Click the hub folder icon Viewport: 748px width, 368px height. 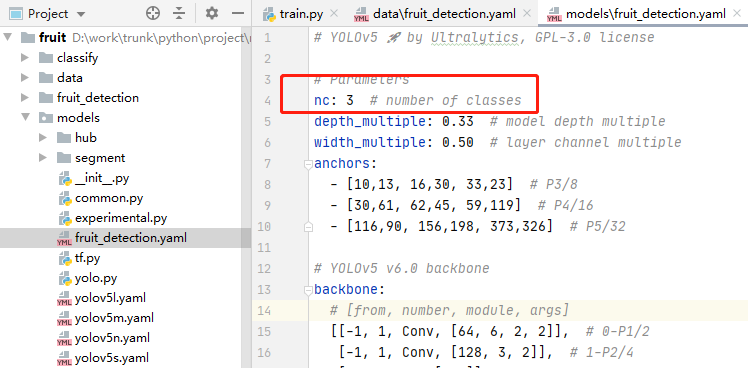point(64,138)
